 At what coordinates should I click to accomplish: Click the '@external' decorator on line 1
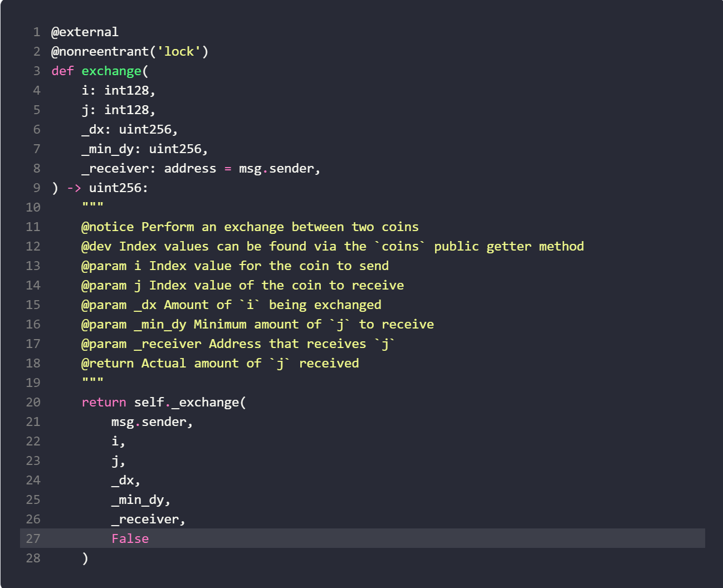(85, 32)
